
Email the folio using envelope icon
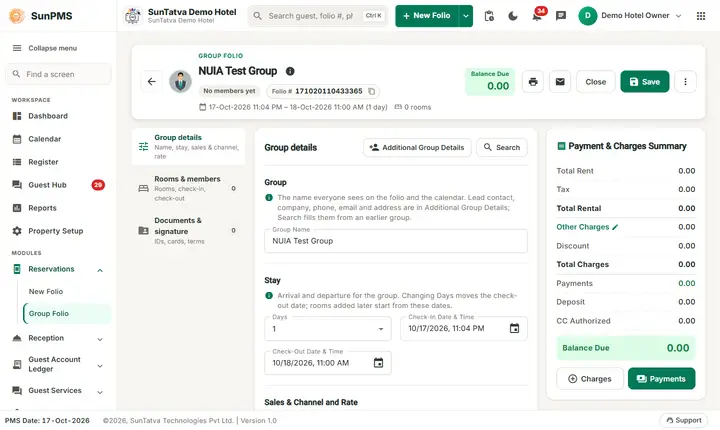point(560,82)
